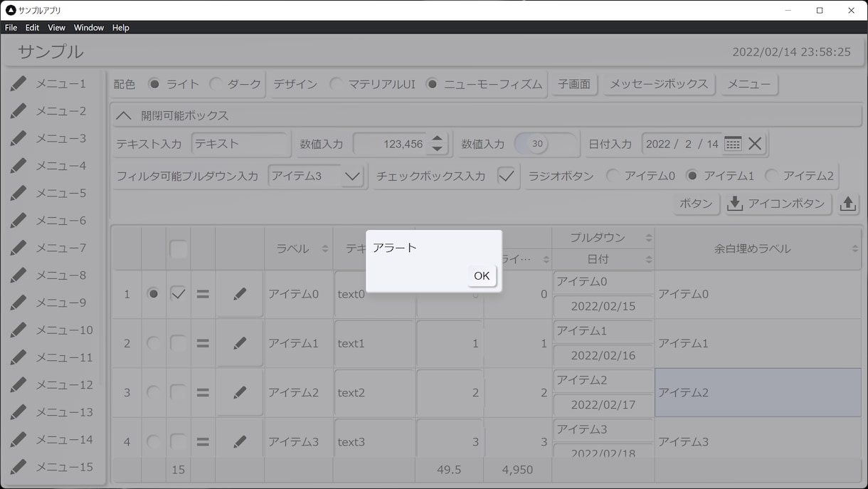Decrease 数値入力 value with down arrow
This screenshot has width=868, height=489.
pos(437,149)
